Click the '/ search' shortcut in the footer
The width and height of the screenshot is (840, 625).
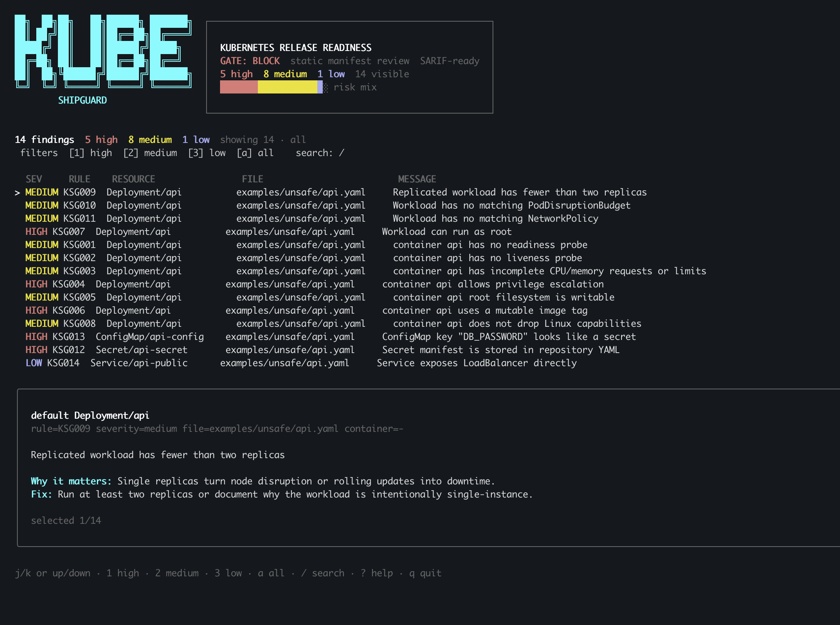click(323, 573)
